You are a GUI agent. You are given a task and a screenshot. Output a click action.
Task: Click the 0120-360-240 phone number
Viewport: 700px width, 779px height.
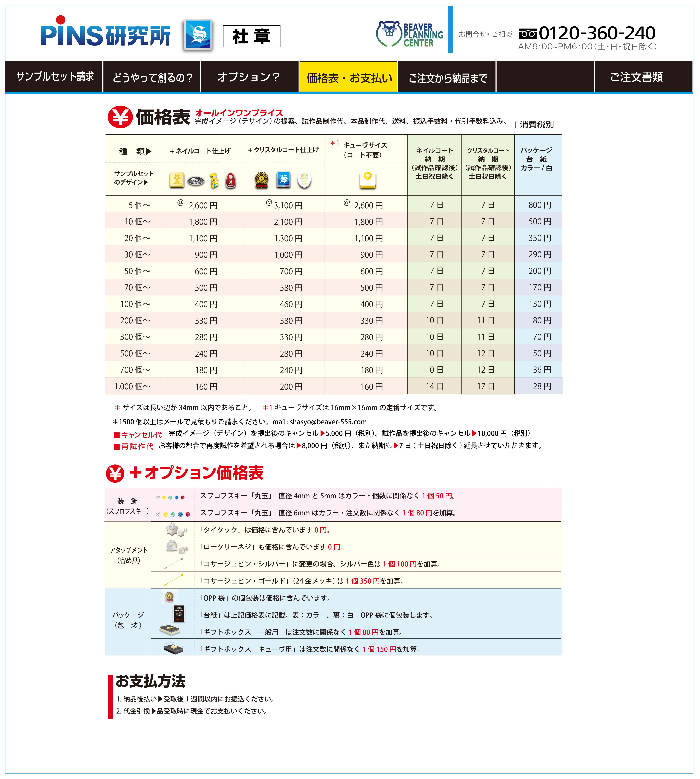pos(597,33)
